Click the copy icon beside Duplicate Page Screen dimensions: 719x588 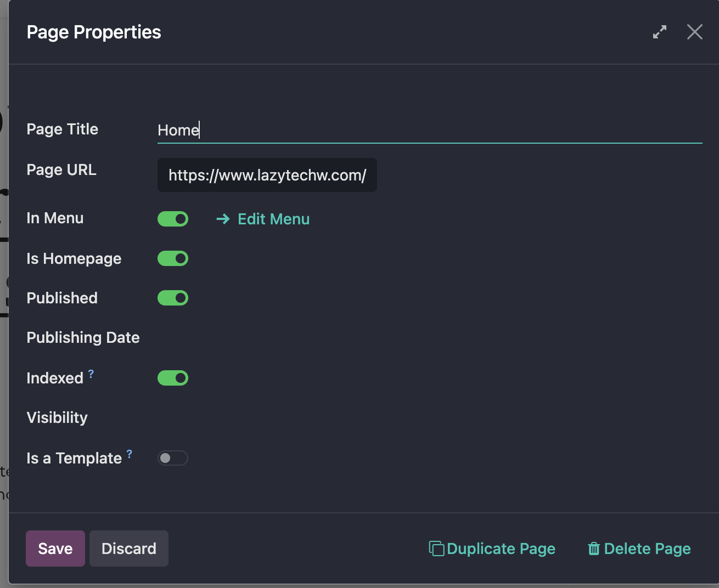436,549
